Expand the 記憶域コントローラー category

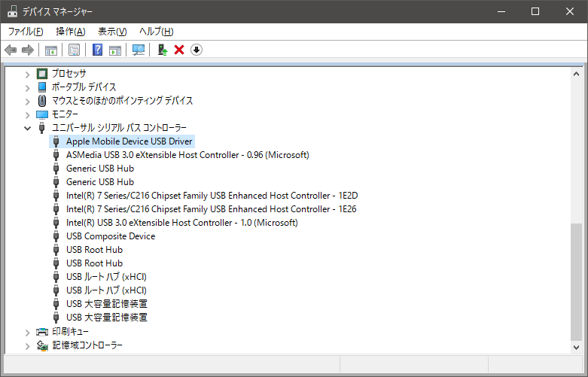coord(28,345)
